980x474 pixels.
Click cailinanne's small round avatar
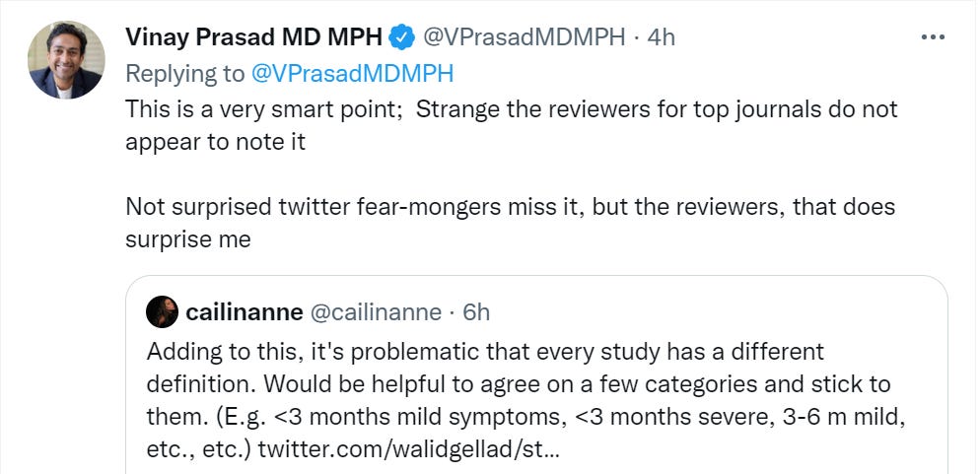point(162,312)
